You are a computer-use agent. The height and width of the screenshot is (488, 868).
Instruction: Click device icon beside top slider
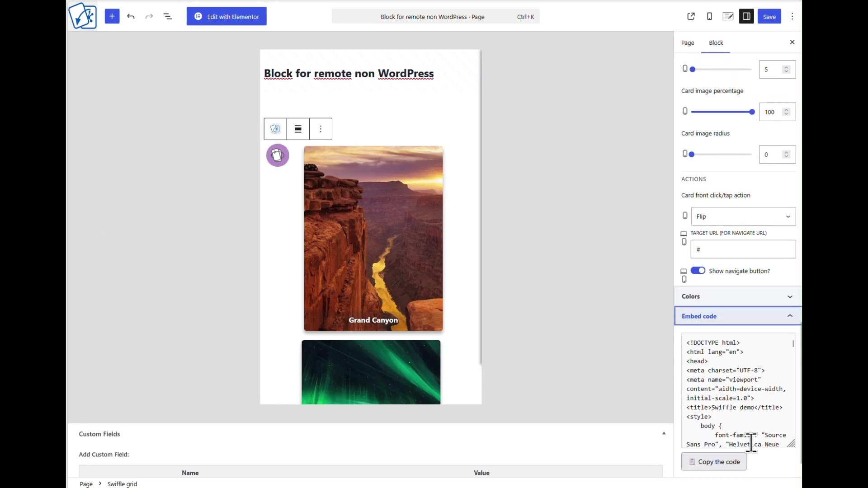click(x=685, y=69)
